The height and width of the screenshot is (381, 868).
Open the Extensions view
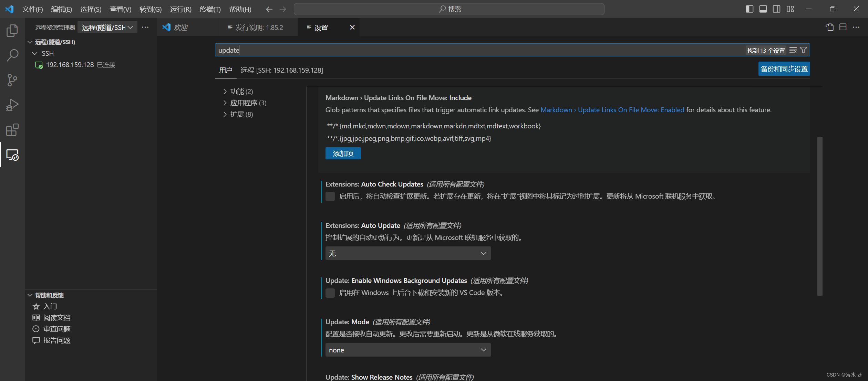coord(12,130)
